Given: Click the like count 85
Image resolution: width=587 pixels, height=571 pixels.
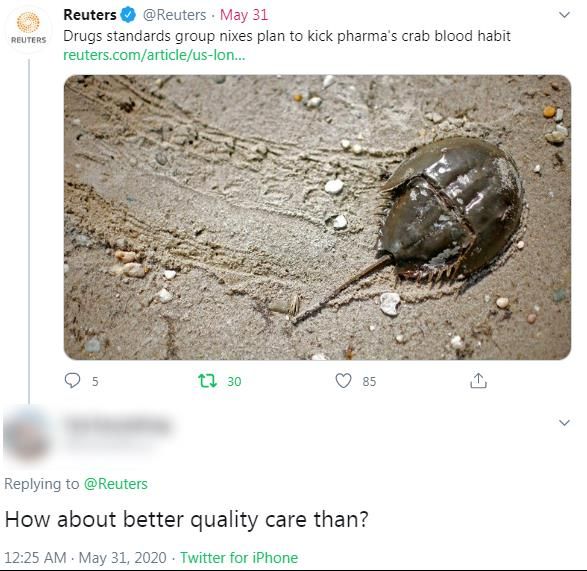Looking at the screenshot, I should point(369,382).
